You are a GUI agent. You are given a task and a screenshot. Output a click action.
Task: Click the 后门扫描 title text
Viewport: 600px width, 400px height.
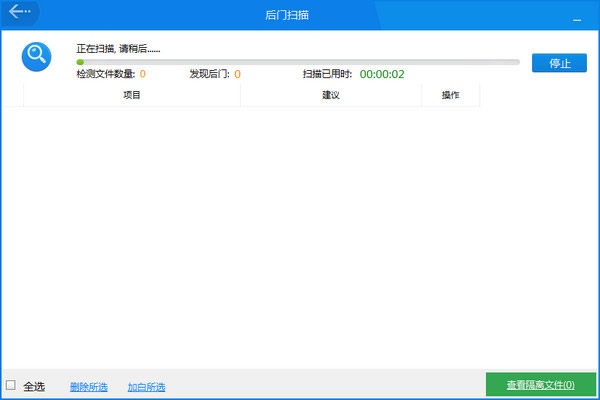(287, 15)
